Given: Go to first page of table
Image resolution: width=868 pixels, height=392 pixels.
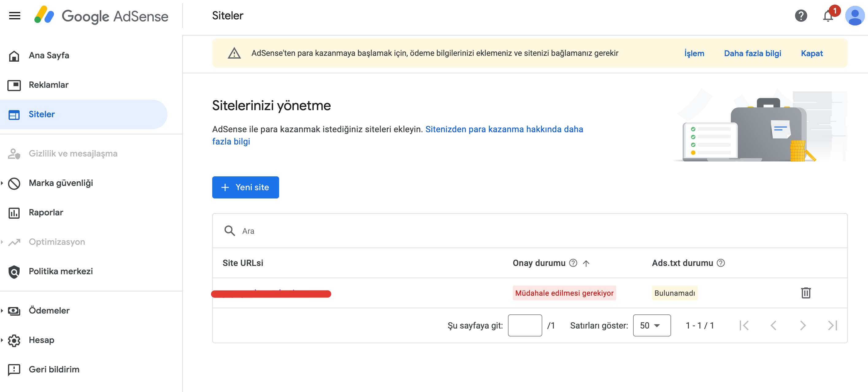Looking at the screenshot, I should click(744, 326).
